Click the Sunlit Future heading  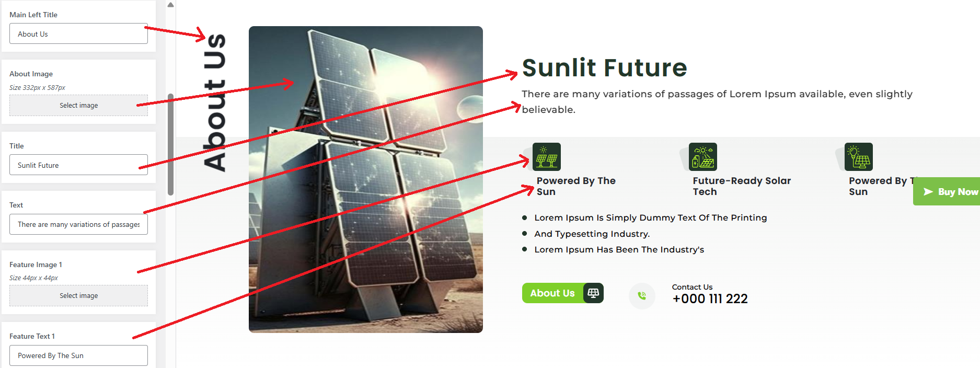(604, 68)
